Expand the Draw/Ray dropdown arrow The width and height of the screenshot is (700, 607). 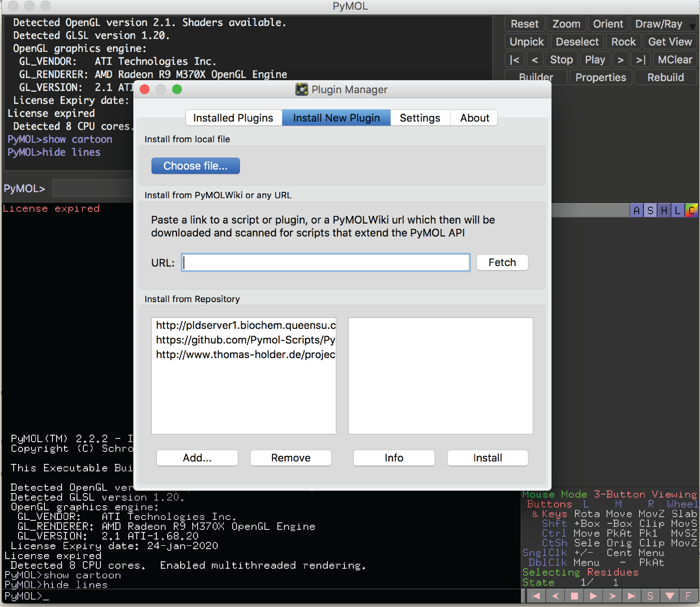tap(693, 26)
